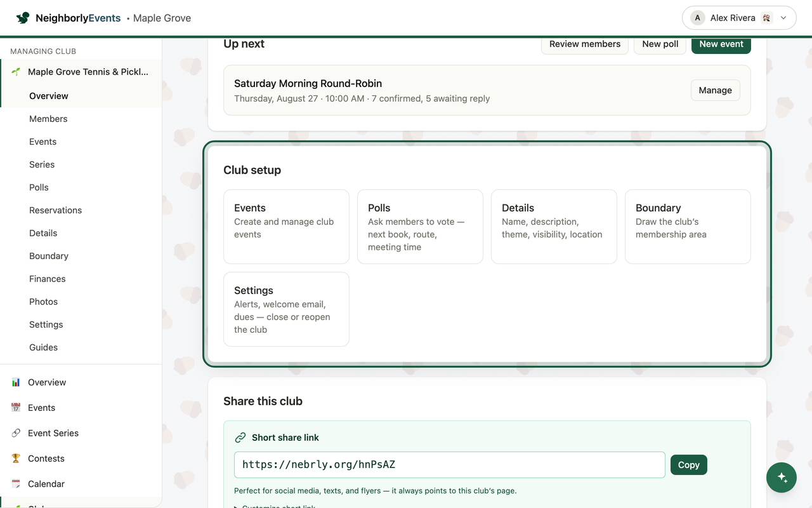The image size is (812, 508).
Task: Expand the account menu chevron
Action: click(783, 18)
